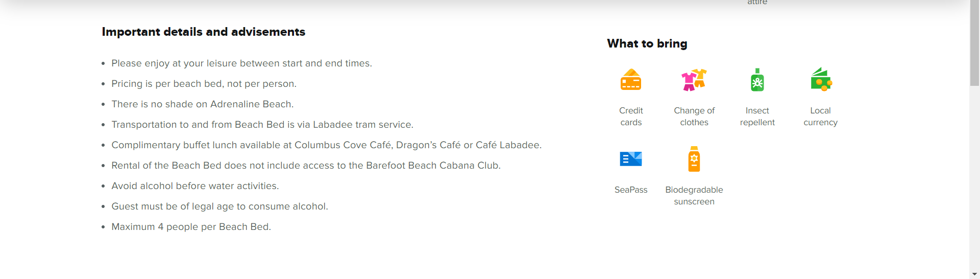Click the 'SeaPass' label text
The width and height of the screenshot is (980, 279).
pyautogui.click(x=631, y=190)
